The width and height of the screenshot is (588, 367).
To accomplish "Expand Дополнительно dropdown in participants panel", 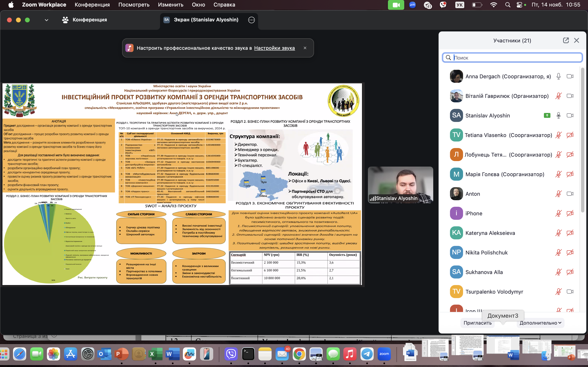I will [x=540, y=323].
